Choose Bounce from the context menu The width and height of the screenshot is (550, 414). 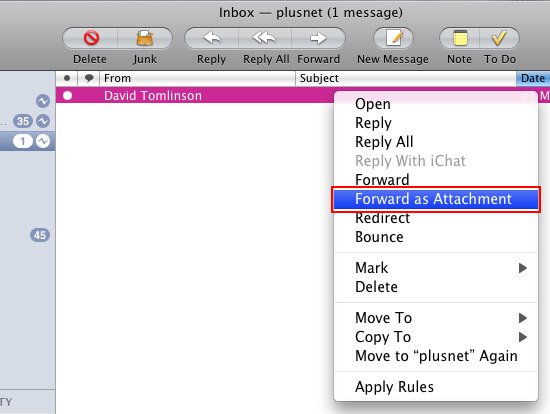point(436,237)
